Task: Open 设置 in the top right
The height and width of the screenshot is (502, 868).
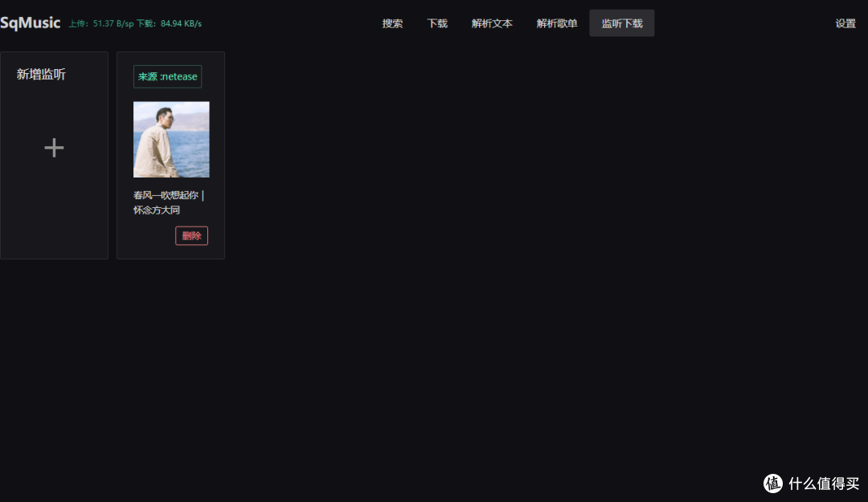Action: point(845,23)
